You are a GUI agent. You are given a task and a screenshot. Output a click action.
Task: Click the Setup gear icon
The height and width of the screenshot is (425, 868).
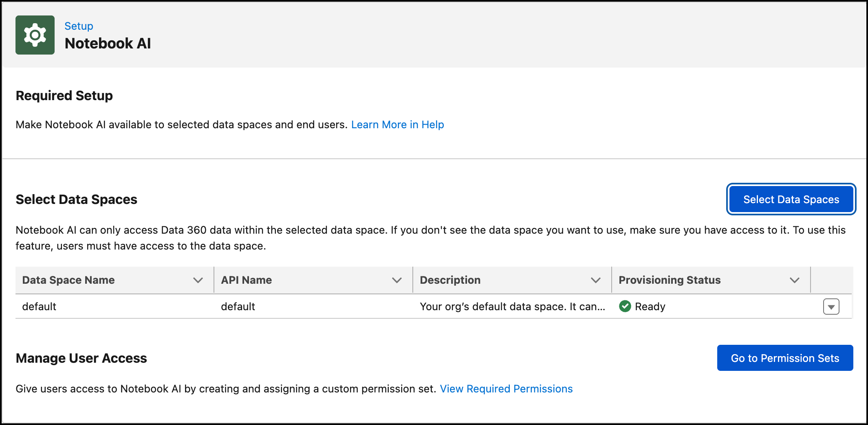tap(35, 35)
